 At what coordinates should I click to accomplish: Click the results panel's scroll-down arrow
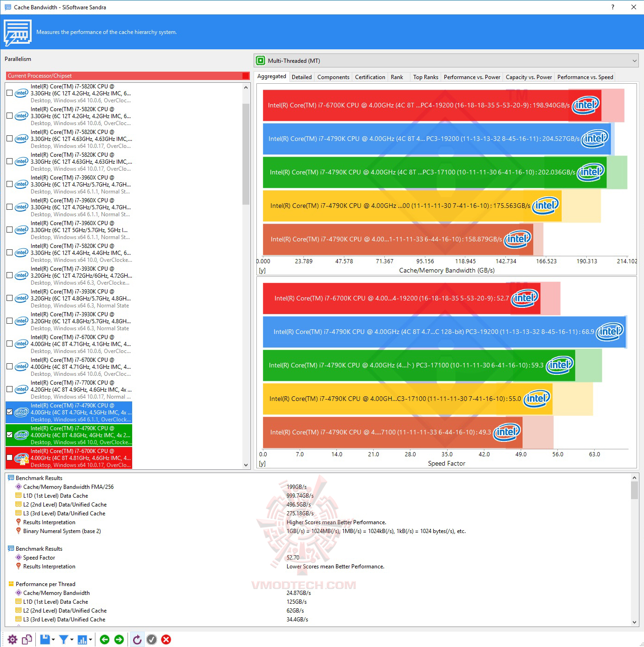pyautogui.click(x=634, y=622)
